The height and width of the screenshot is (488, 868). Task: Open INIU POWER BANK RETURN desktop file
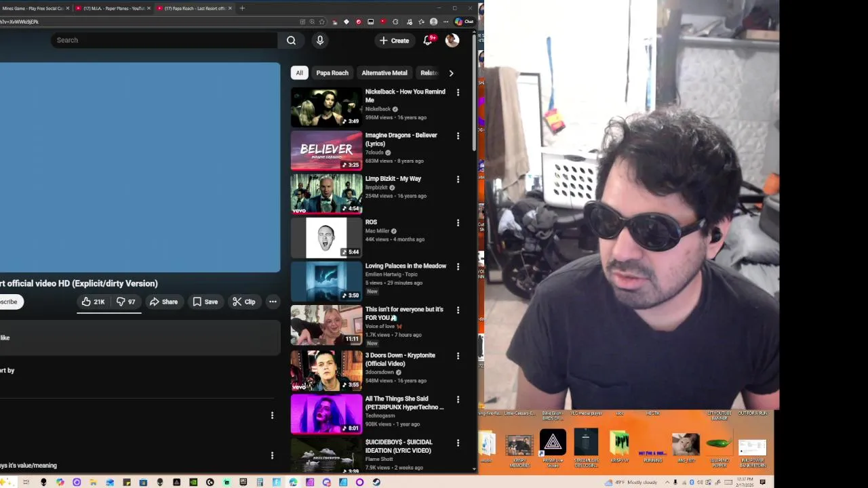[x=753, y=452]
